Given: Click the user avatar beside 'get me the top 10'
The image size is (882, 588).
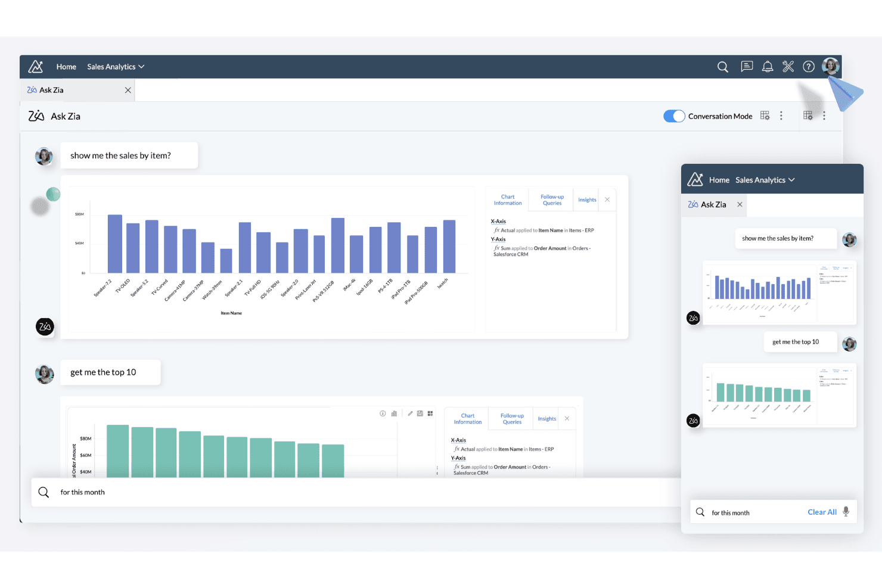Looking at the screenshot, I should (45, 374).
